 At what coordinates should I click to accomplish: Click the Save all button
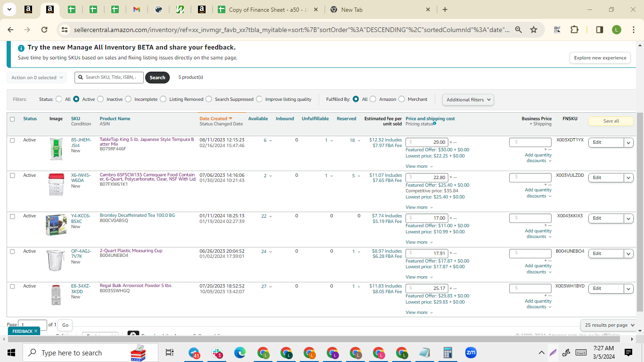pyautogui.click(x=611, y=121)
